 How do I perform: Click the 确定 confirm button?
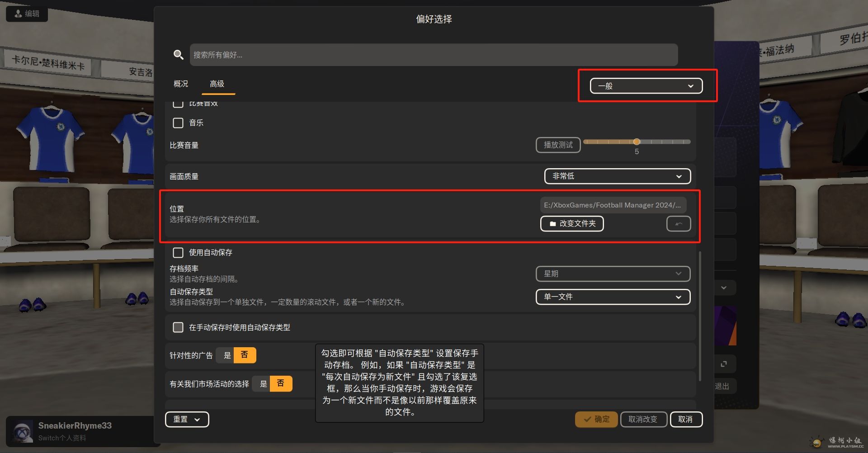tap(596, 420)
